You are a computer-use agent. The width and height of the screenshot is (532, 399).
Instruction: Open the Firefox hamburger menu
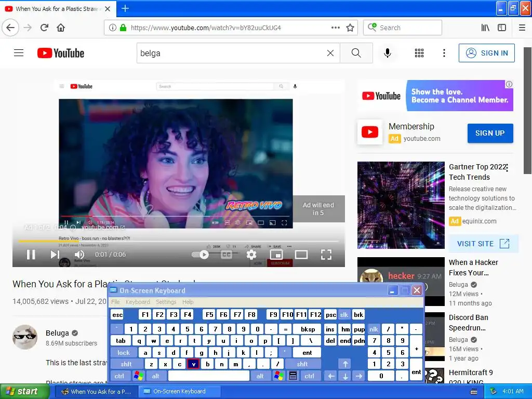[x=522, y=28]
